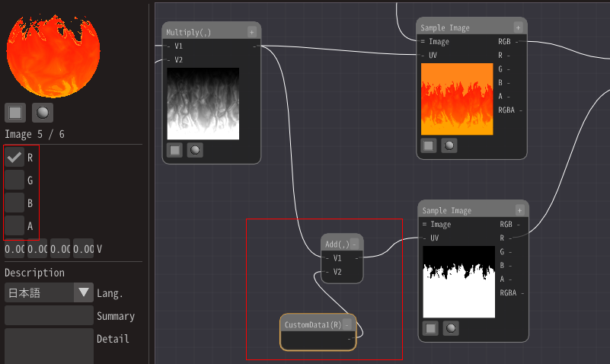Click the Detail text field

point(49,345)
